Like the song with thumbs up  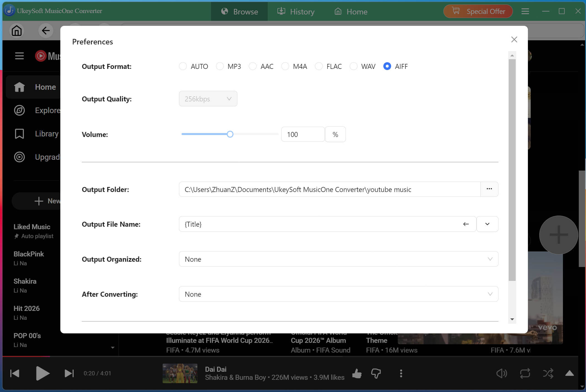tap(357, 373)
